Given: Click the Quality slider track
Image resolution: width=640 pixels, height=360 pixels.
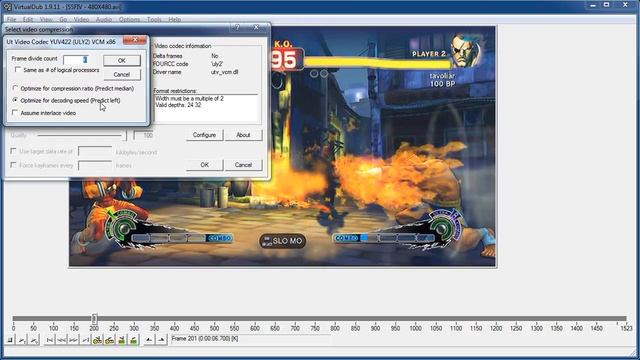Looking at the screenshot, I should (x=80, y=135).
